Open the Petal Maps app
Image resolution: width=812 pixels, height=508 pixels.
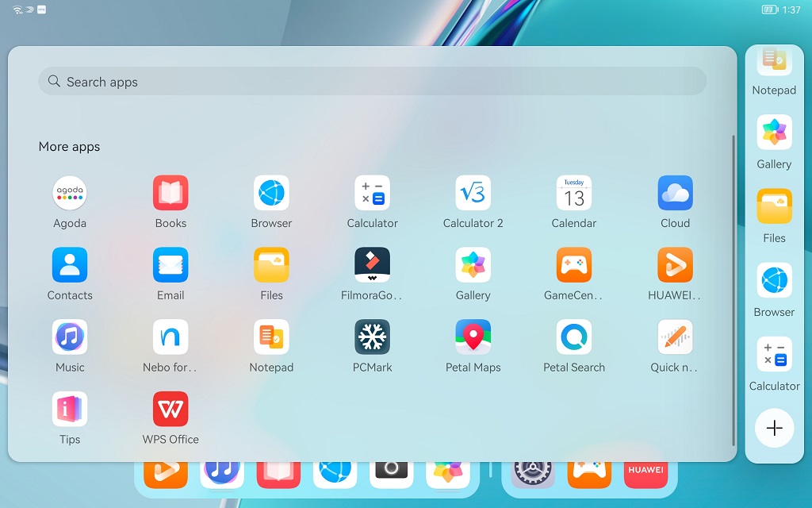coord(473,337)
